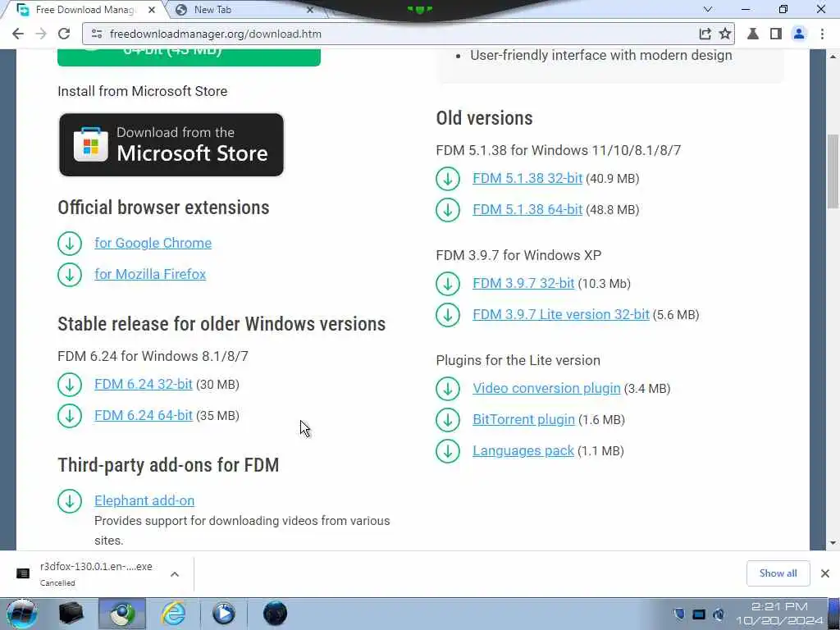Open Chrome three-dot menu
Image resolution: width=840 pixels, height=630 pixels.
(822, 34)
